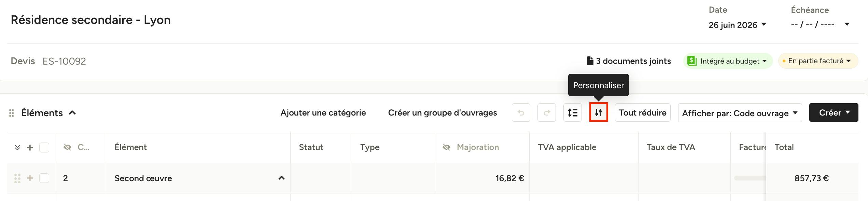Click the Tout réduire button
This screenshot has width=868, height=201.
click(643, 112)
